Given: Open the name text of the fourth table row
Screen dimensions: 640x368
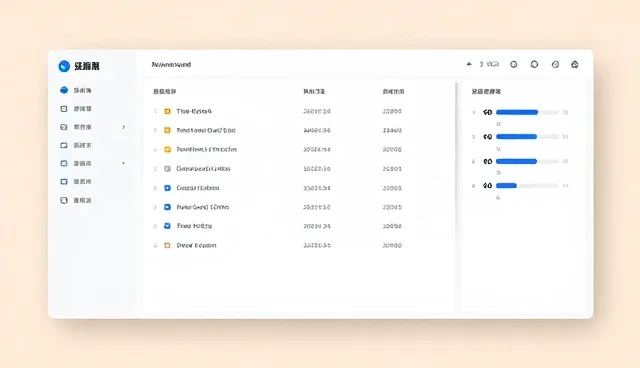Looking at the screenshot, I should (x=203, y=169).
